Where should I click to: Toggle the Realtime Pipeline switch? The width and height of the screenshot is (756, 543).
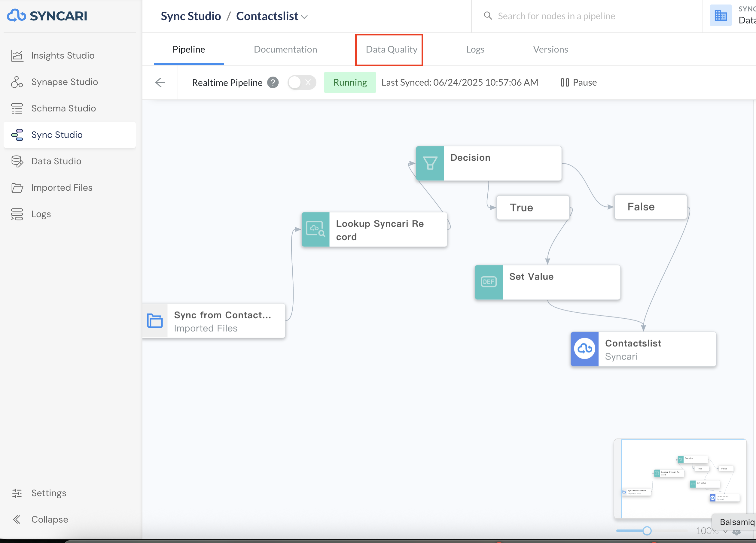(x=302, y=82)
